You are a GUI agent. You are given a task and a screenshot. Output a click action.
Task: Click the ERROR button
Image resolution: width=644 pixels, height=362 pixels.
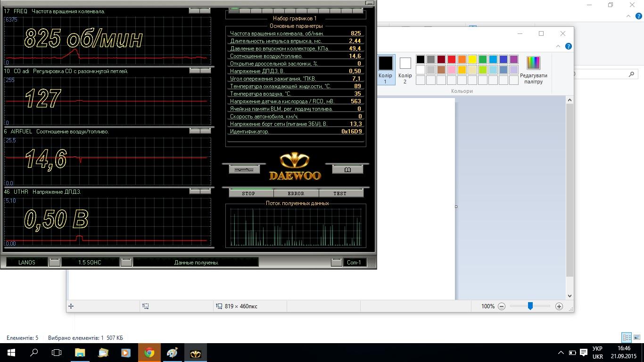tap(296, 193)
